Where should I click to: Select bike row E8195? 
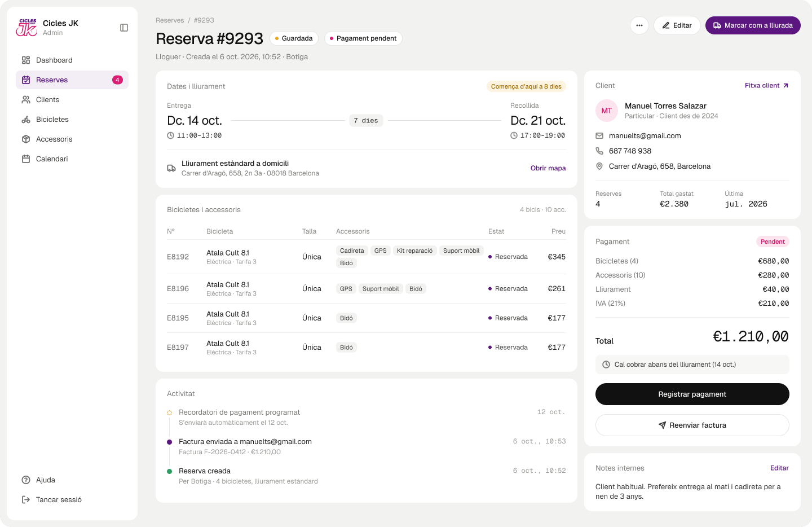pos(367,318)
